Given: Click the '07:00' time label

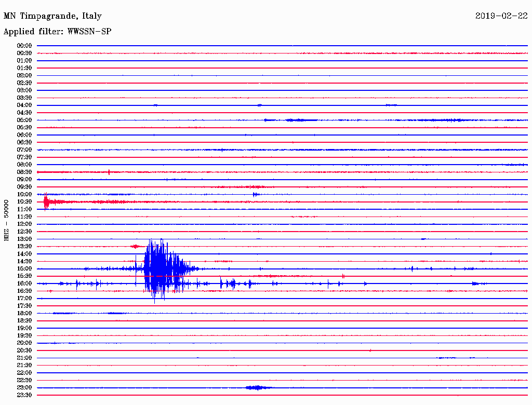Looking at the screenshot, I should coord(24,150).
